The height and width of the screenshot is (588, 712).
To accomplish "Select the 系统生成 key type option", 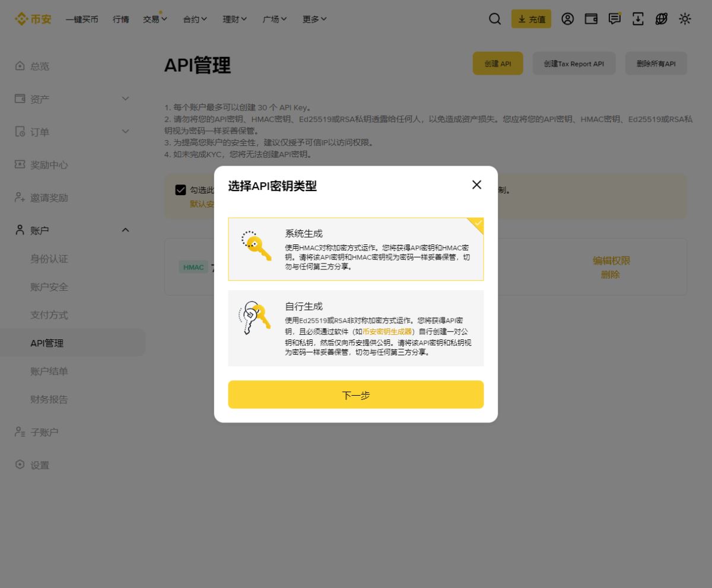I will (x=356, y=249).
